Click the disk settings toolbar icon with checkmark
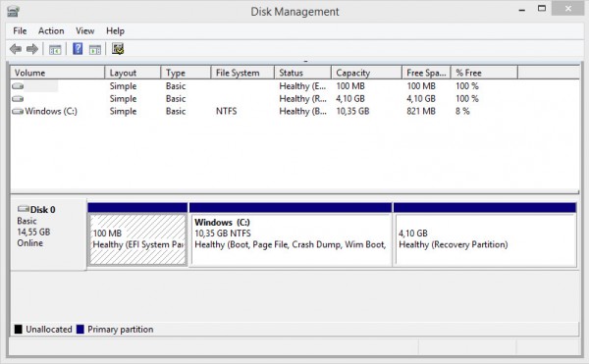The height and width of the screenshot is (364, 589). tap(118, 49)
